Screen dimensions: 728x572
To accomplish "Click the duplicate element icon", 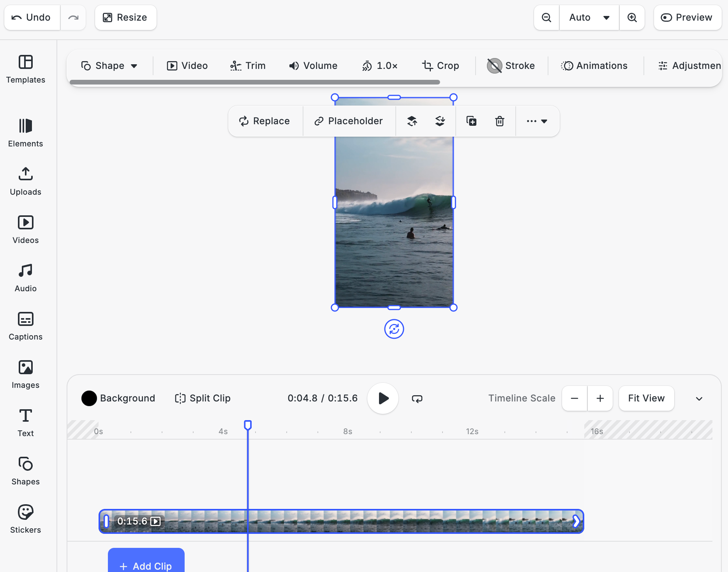I will [x=472, y=121].
